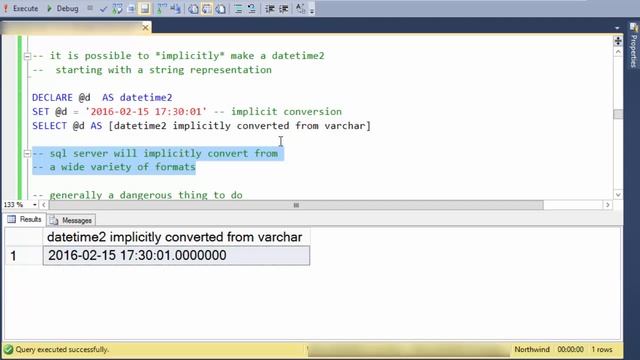Image resolution: width=640 pixels, height=360 pixels.
Task: Switch to the Messages tab
Action: point(71,220)
